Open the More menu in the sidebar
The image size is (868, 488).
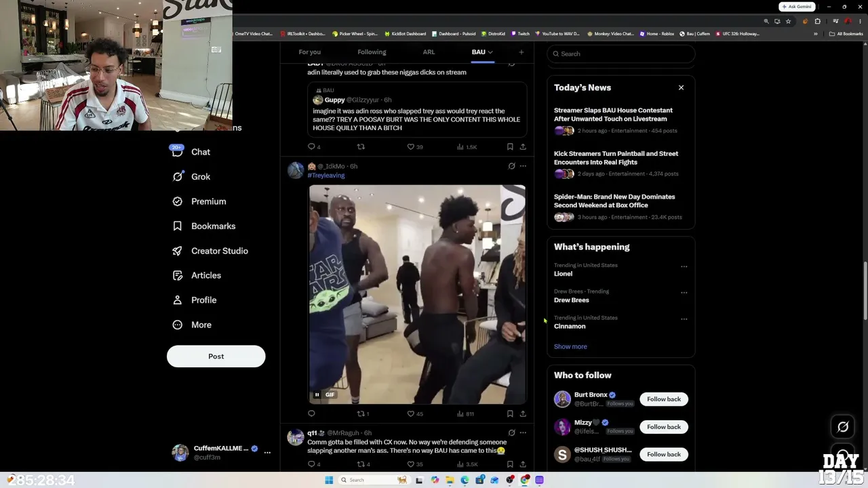click(x=192, y=325)
